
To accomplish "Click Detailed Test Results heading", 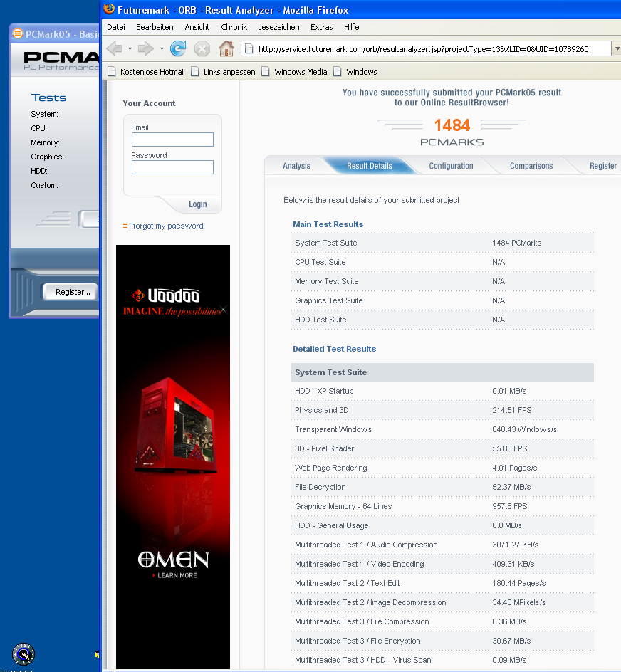I will 335,350.
